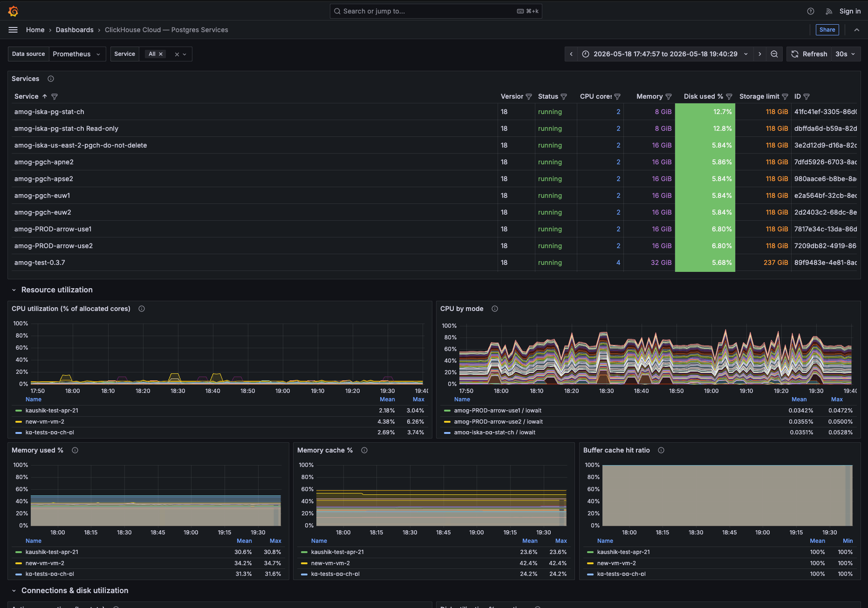This screenshot has height=608, width=868.
Task: Show info for Buffer cache hit ratio
Action: (661, 450)
